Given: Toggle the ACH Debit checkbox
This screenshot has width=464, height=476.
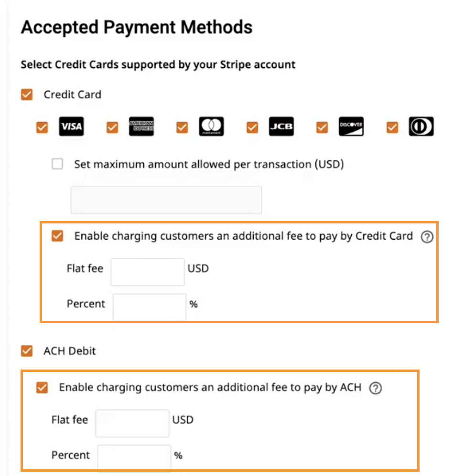Looking at the screenshot, I should tap(27, 351).
